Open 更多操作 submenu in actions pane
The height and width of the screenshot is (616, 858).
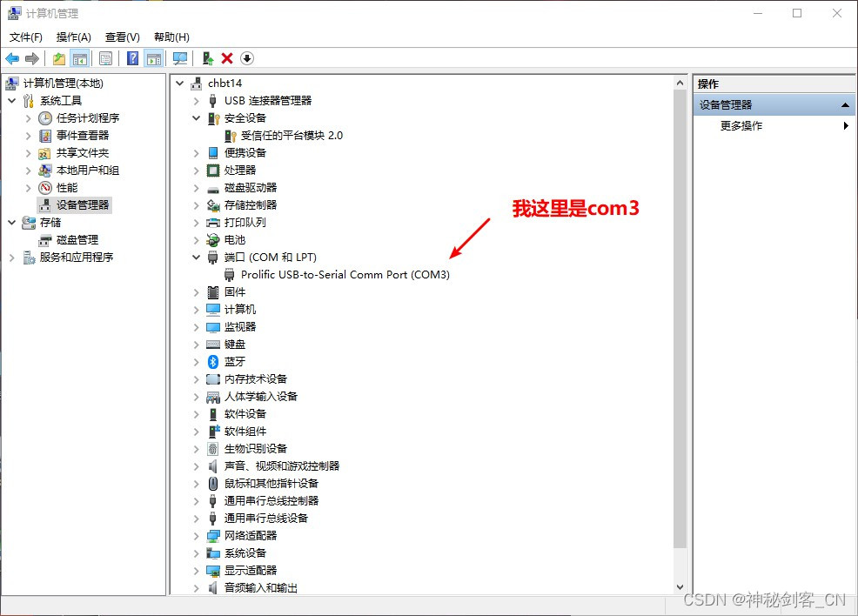774,126
